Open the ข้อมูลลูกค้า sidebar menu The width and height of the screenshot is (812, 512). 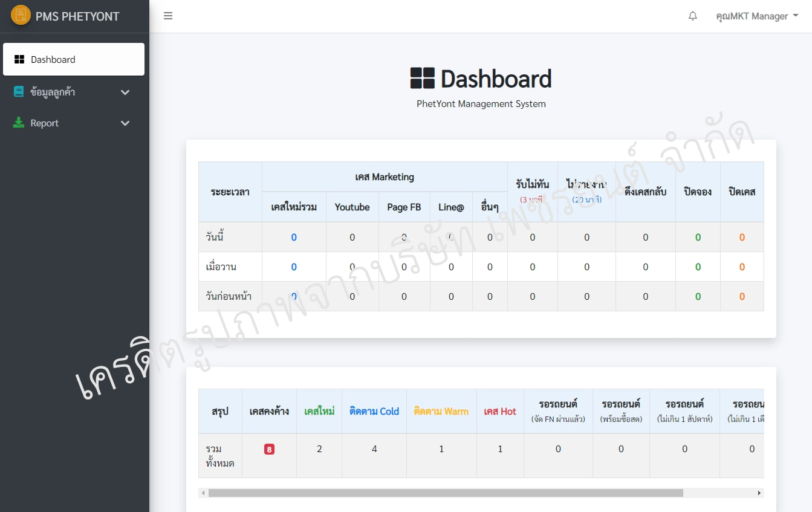click(74, 92)
